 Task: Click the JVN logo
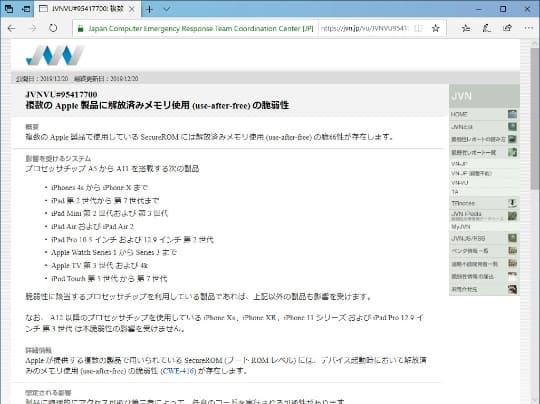pyautogui.click(x=55, y=55)
